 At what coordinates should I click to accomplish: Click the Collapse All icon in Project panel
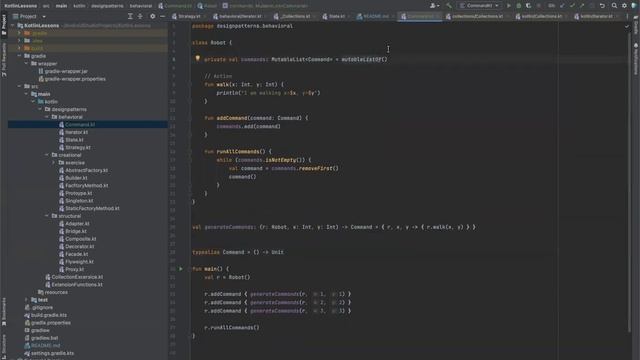coord(140,16)
